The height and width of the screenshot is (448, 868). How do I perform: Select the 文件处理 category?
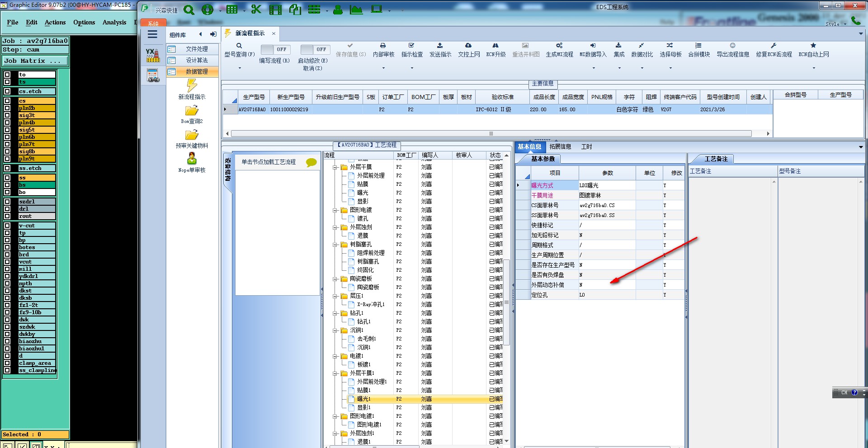tap(193, 49)
